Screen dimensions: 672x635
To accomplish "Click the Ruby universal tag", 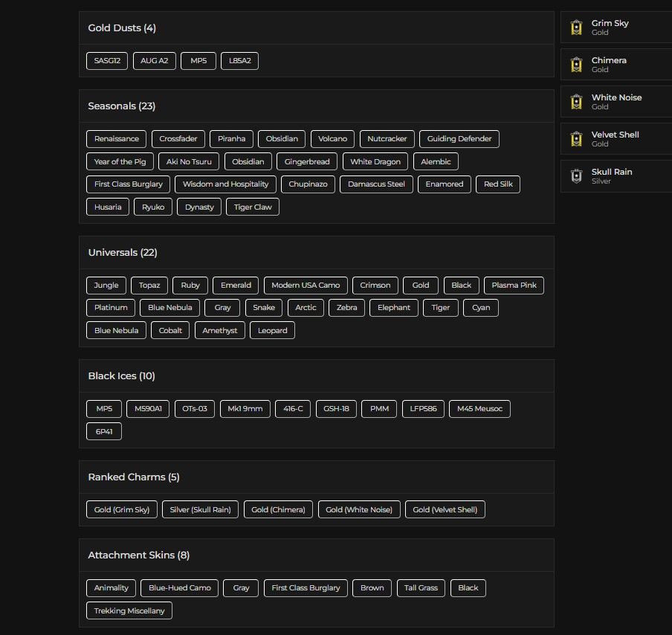I will (x=190, y=286).
